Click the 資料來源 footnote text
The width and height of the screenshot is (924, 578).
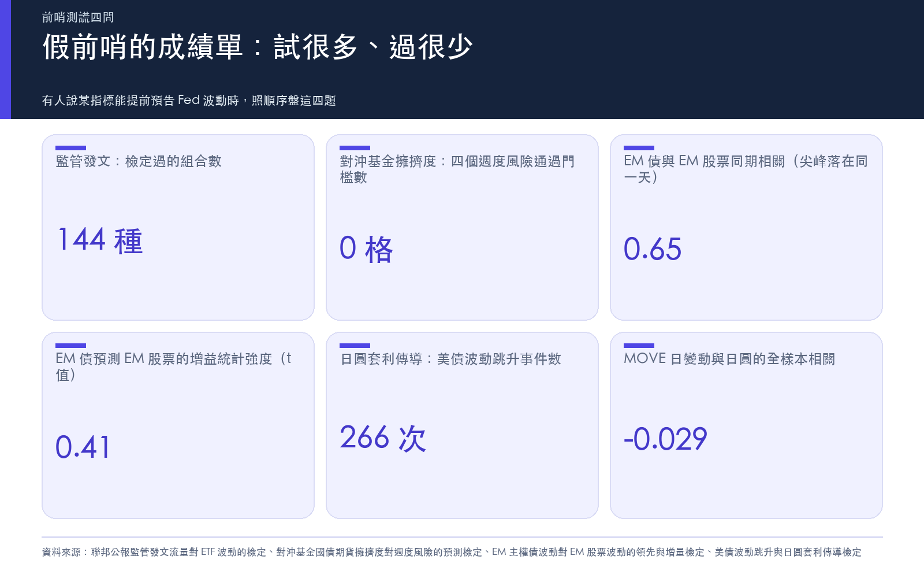coord(452,553)
